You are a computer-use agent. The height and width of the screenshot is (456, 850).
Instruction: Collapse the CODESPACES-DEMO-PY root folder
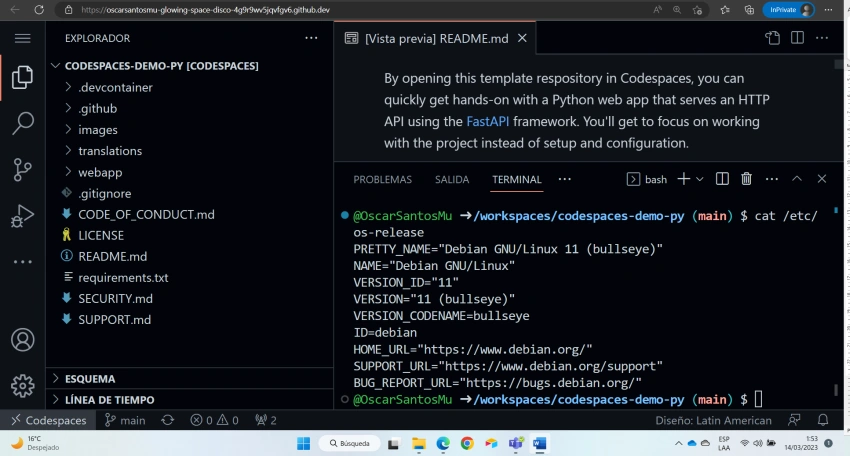click(x=162, y=66)
